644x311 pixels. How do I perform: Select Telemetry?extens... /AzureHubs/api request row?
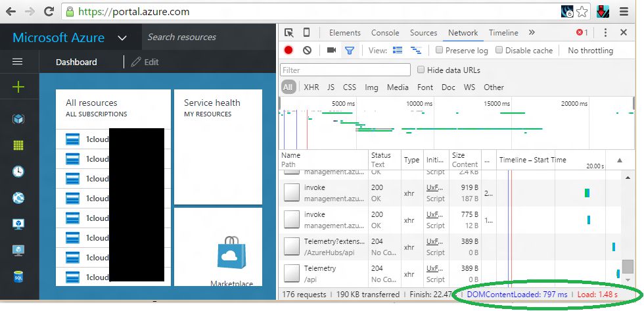(x=449, y=247)
